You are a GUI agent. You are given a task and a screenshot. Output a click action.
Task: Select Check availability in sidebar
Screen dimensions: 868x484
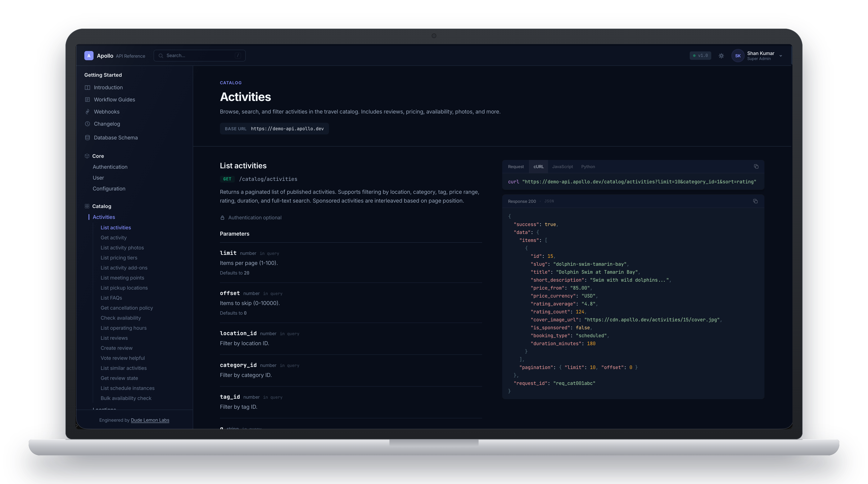tap(121, 318)
